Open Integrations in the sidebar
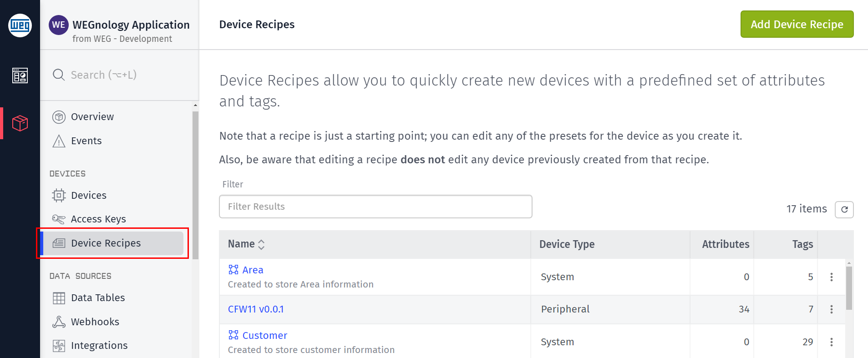This screenshot has height=358, width=868. [x=99, y=346]
